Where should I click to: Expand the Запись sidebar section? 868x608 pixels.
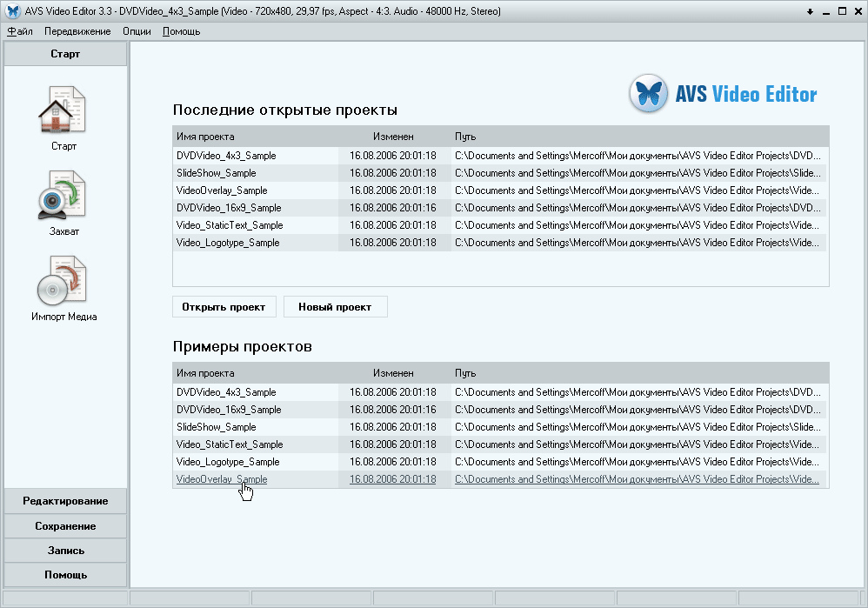(x=65, y=551)
